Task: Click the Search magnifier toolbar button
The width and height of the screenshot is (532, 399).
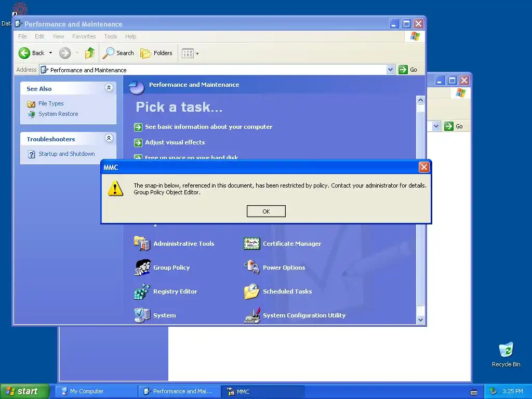Action: (x=118, y=53)
